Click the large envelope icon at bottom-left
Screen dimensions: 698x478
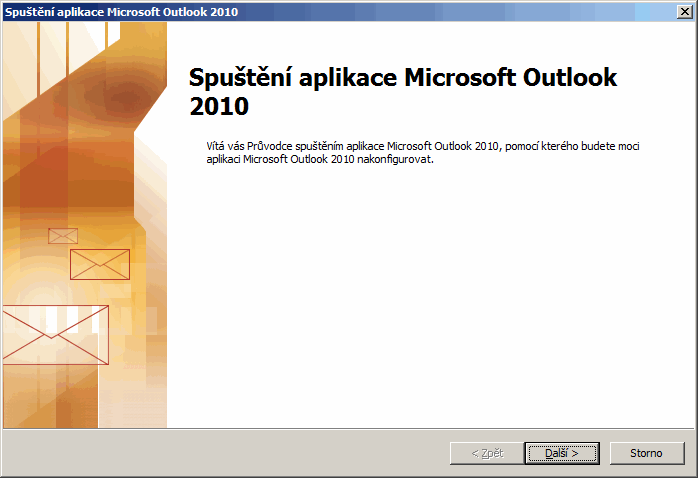tap(54, 335)
